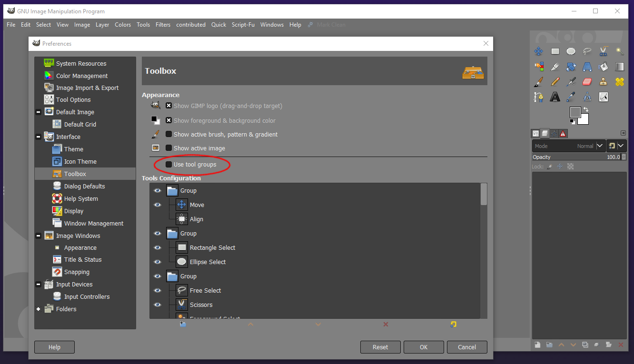Create a new tool group in Tools Configuration
The image size is (634, 364).
[183, 324]
